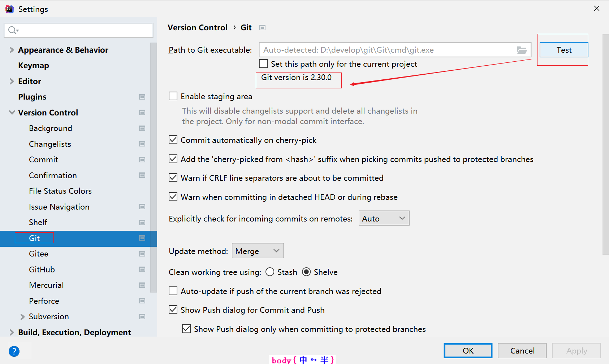This screenshot has height=364, width=609.
Task: Select Gitee in Version Control tree
Action: (x=39, y=254)
